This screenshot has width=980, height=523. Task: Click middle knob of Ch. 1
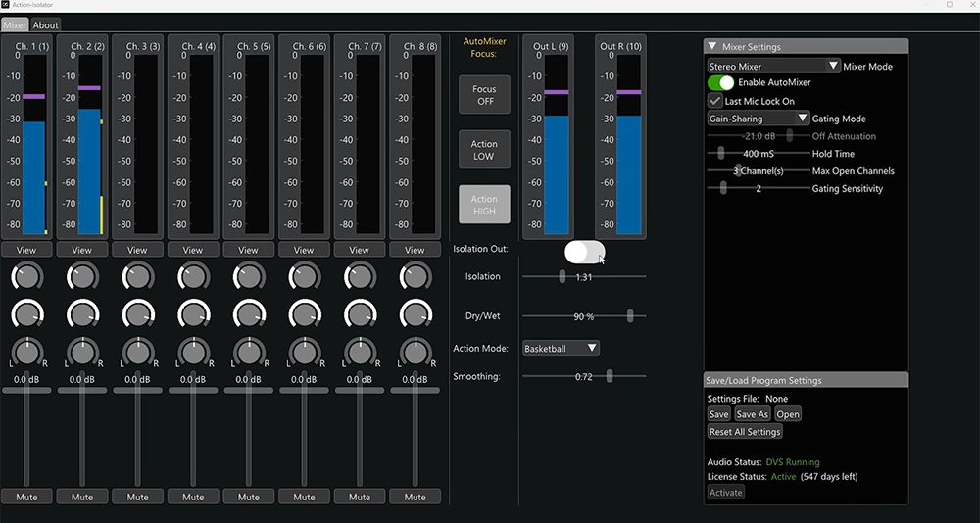26,315
